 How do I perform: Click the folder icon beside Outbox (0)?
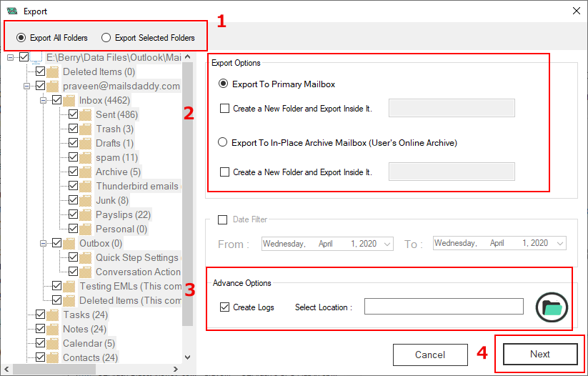(x=69, y=244)
